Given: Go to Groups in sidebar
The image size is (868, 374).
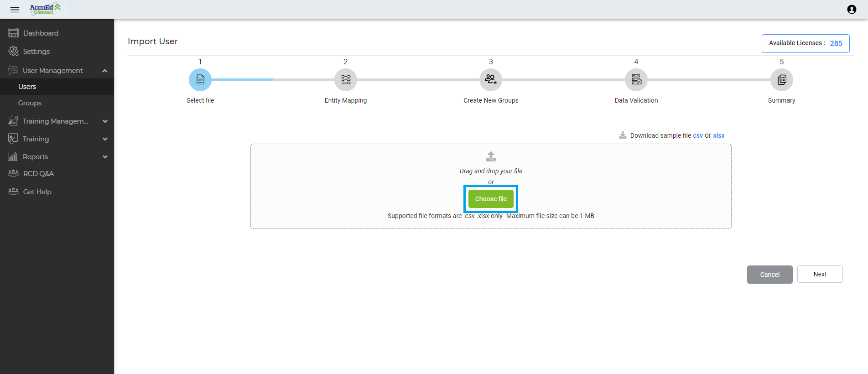Looking at the screenshot, I should (x=30, y=103).
